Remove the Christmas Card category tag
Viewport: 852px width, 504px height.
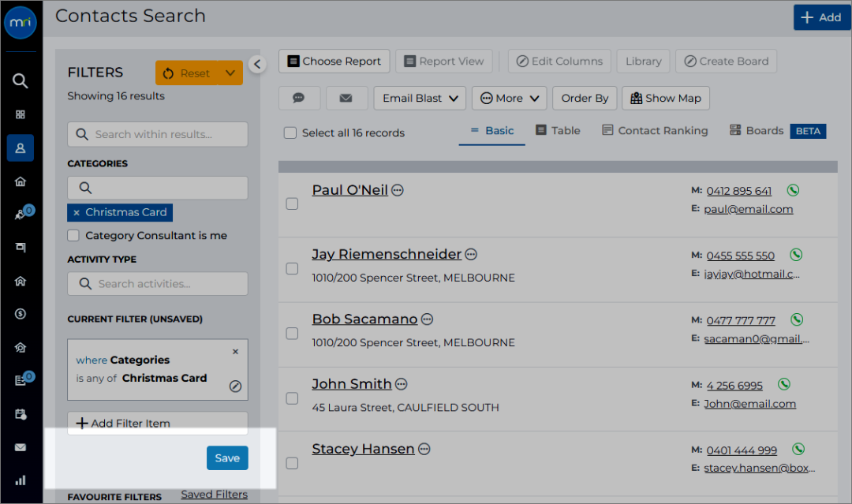(77, 212)
